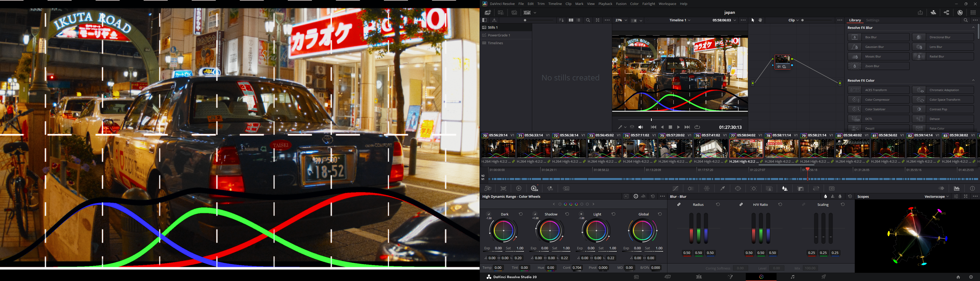Toggle viewer audio mute

pos(641,127)
